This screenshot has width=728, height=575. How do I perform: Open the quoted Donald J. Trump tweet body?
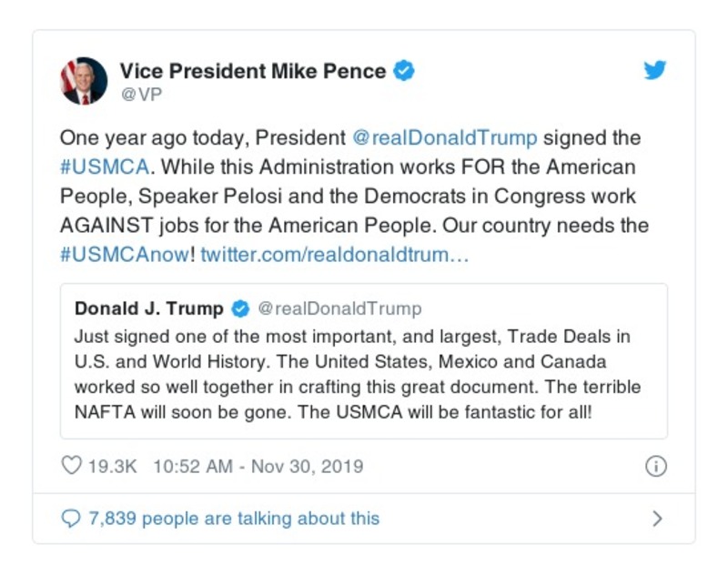click(x=362, y=373)
